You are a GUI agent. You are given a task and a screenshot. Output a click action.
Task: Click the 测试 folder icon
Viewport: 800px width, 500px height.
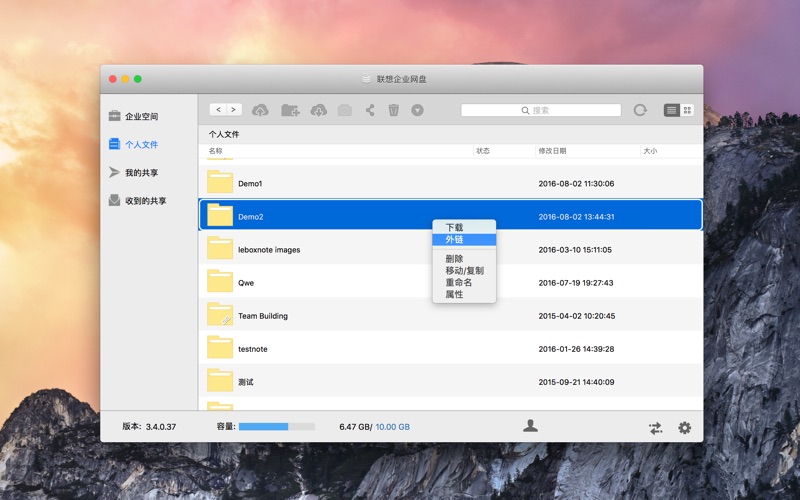tap(220, 380)
